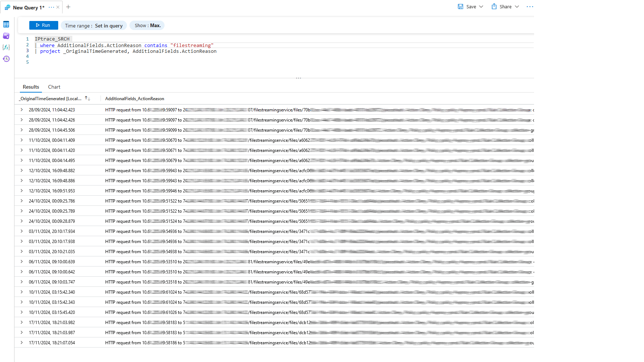Select the Results tab

[x=31, y=87]
